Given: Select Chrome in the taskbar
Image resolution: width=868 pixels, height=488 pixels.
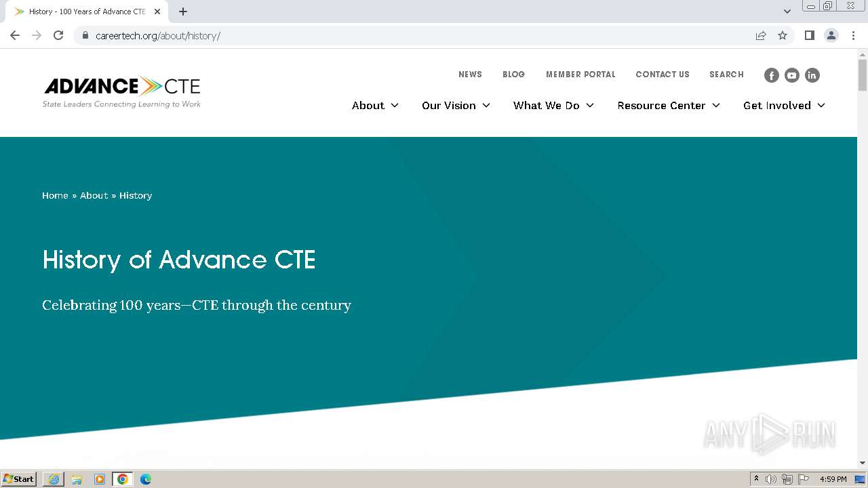Looking at the screenshot, I should [x=123, y=479].
